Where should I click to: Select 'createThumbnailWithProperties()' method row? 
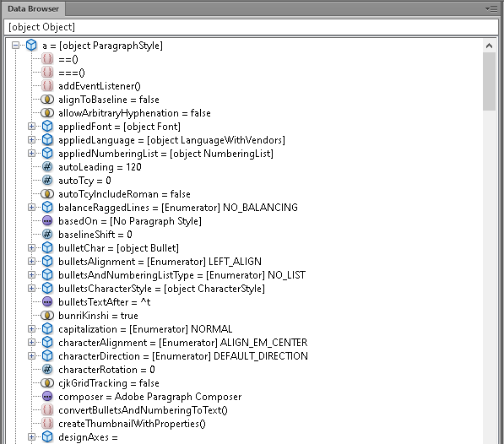pos(132,424)
